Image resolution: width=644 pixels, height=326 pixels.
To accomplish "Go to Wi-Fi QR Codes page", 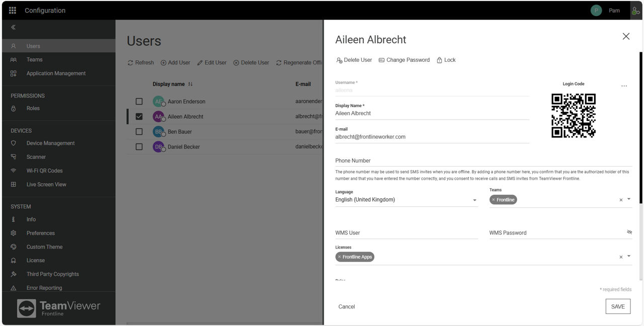I will tap(44, 171).
